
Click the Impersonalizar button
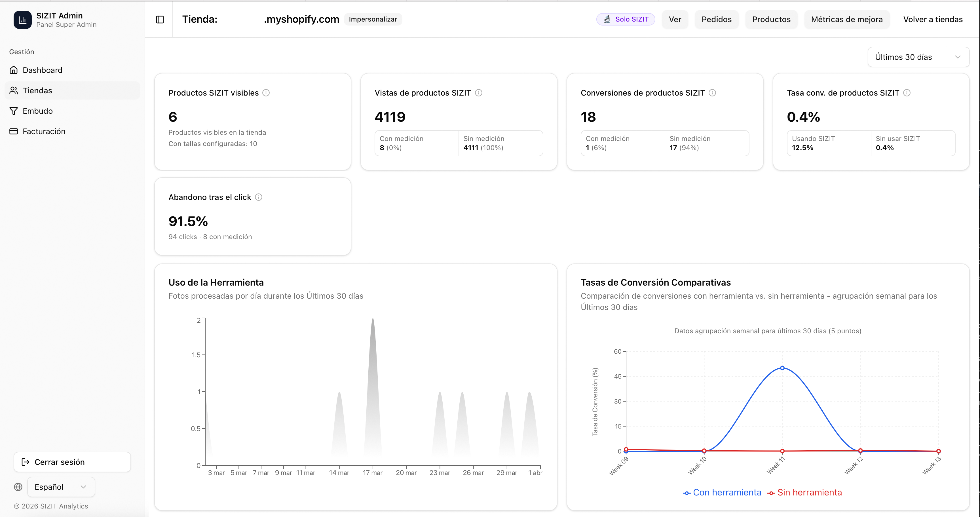point(373,19)
